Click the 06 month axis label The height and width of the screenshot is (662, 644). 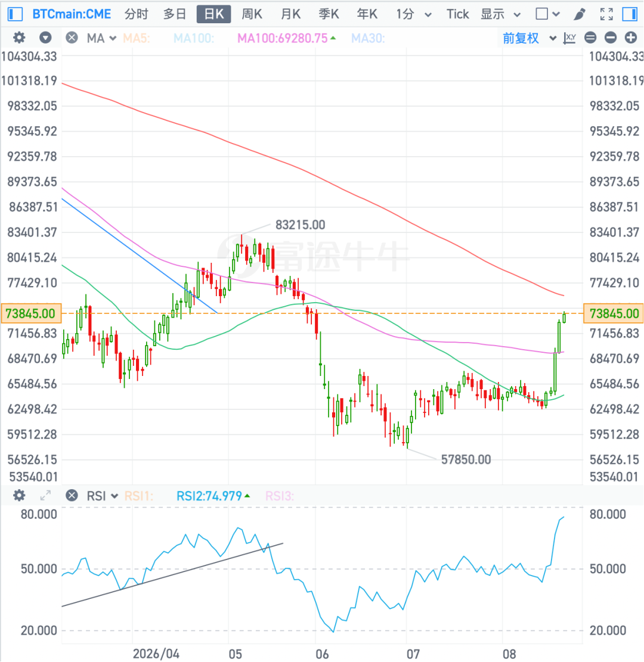(x=322, y=654)
